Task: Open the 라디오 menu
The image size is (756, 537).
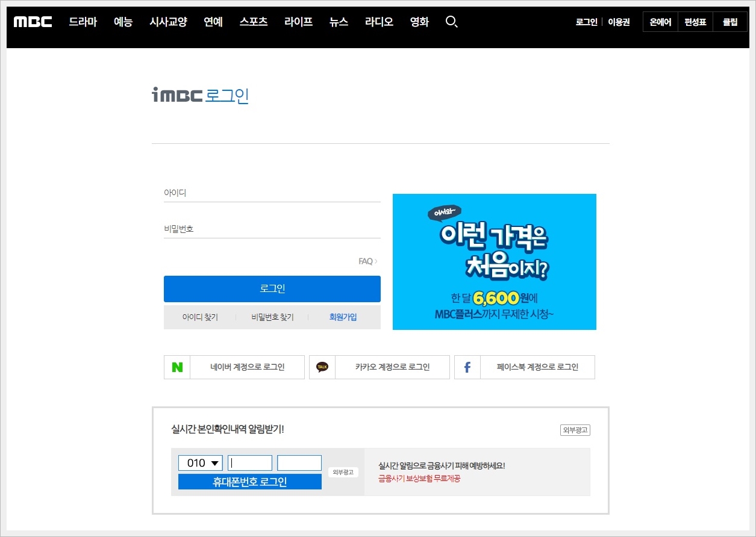Action: (x=380, y=22)
